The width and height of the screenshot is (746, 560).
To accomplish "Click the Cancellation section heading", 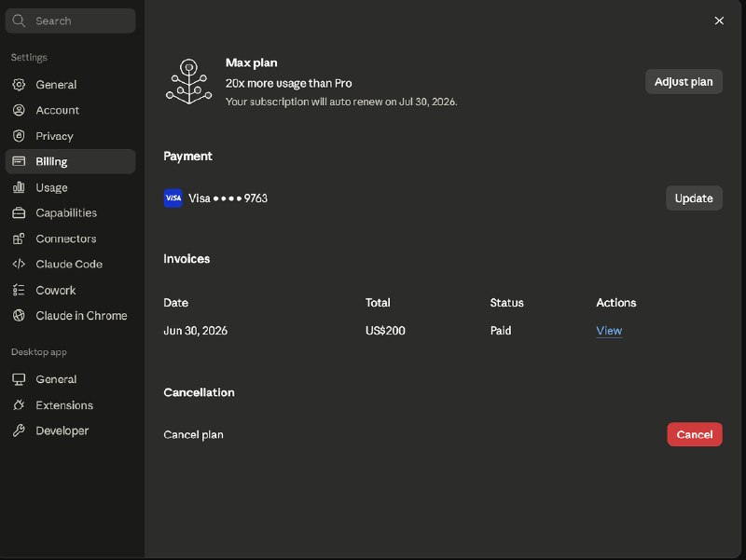I will tap(199, 392).
